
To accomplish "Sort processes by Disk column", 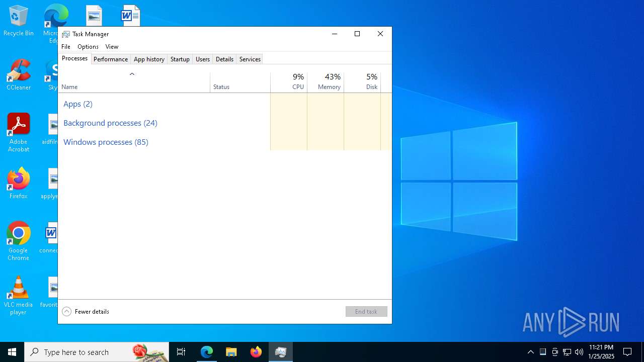I will pyautogui.click(x=362, y=82).
